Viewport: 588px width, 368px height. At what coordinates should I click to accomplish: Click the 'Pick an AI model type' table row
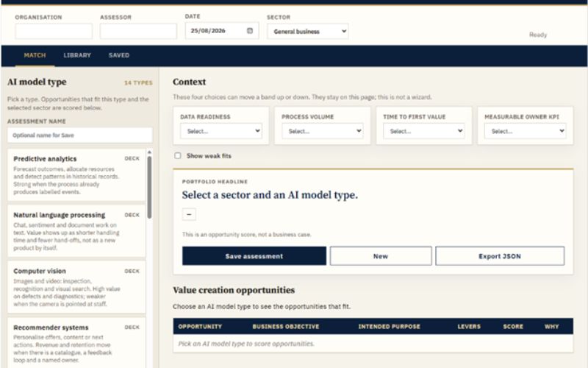pyautogui.click(x=373, y=344)
